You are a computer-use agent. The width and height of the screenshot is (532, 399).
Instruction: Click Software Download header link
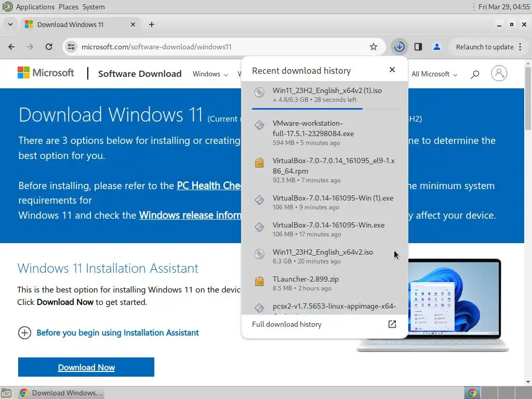pos(140,74)
